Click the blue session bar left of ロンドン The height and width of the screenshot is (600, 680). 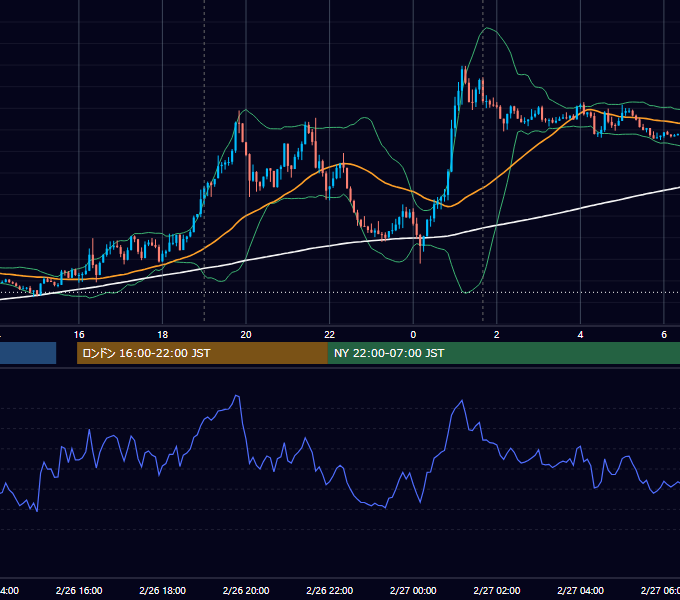(28, 353)
